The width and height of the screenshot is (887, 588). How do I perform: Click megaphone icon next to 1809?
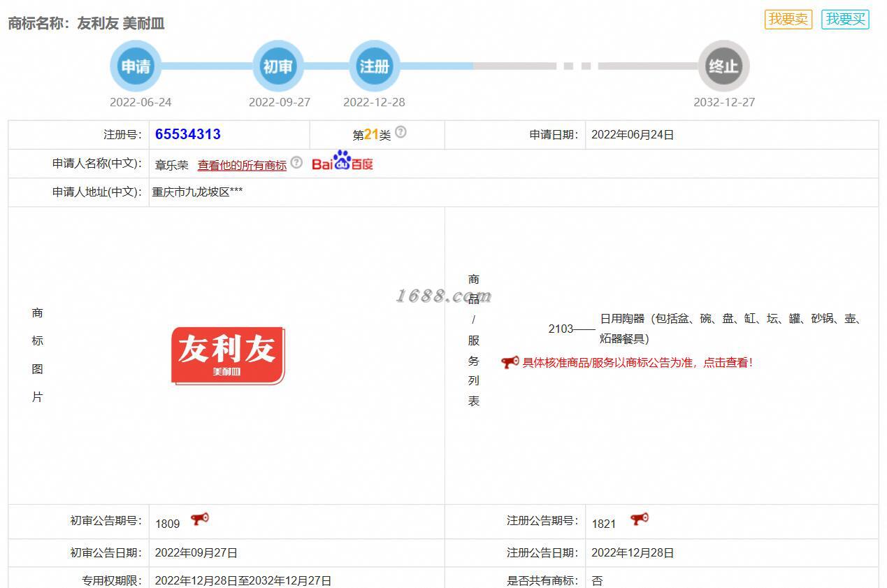coord(199,519)
